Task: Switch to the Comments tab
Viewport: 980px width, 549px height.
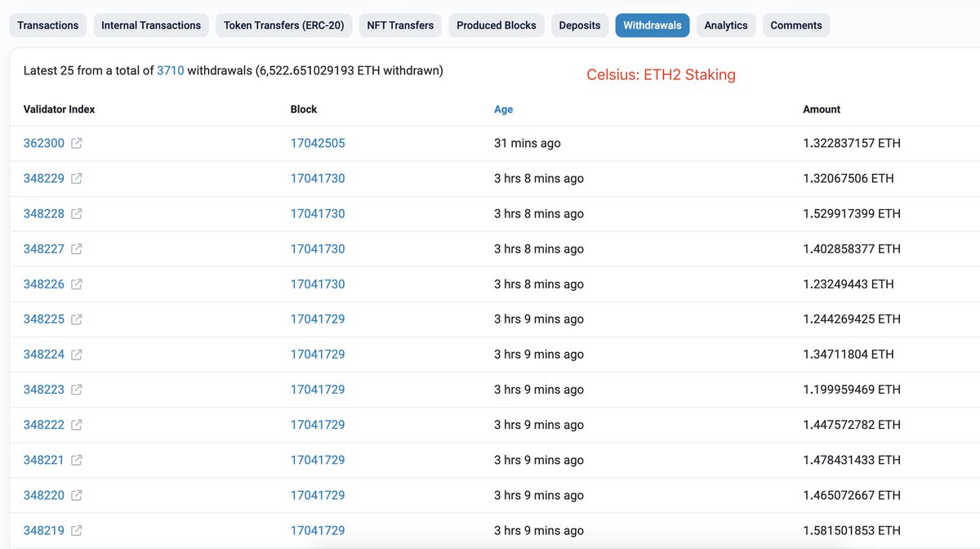Action: coord(795,25)
